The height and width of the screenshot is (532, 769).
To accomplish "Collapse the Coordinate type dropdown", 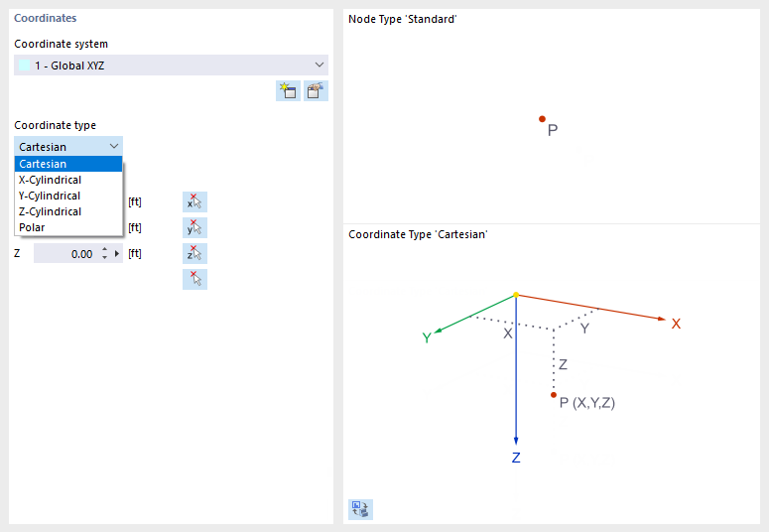I will click(x=114, y=147).
